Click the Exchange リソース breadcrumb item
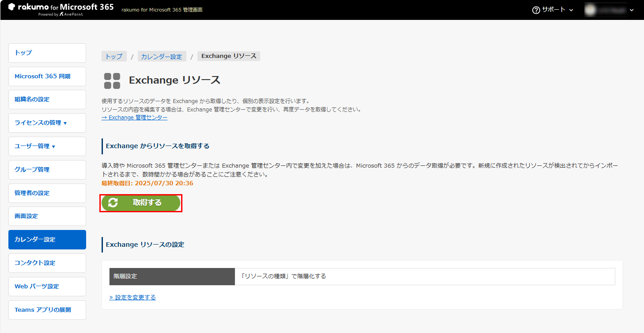The height and width of the screenshot is (333, 644). click(229, 56)
